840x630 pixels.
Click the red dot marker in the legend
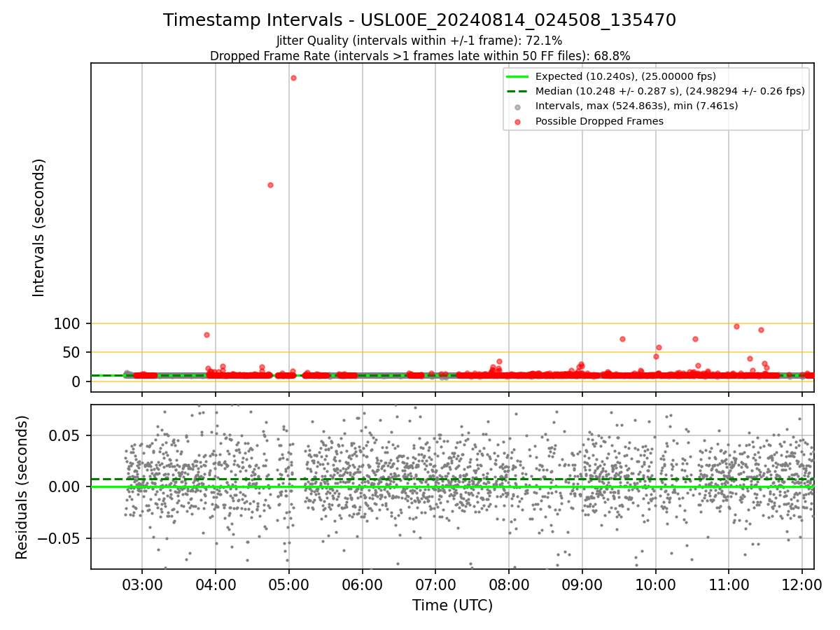[x=517, y=122]
